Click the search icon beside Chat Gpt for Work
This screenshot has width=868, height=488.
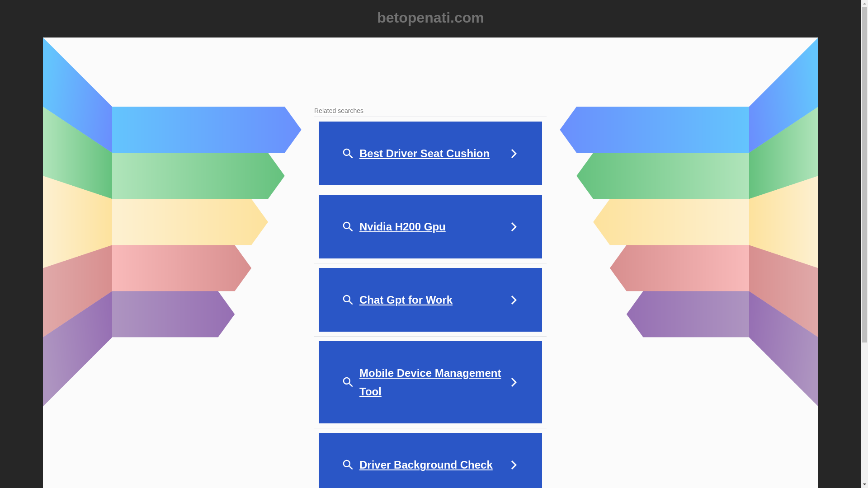348,300
